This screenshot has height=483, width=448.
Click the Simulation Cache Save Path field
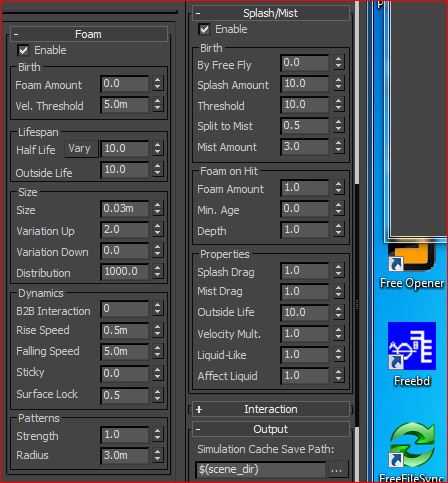[x=260, y=470]
